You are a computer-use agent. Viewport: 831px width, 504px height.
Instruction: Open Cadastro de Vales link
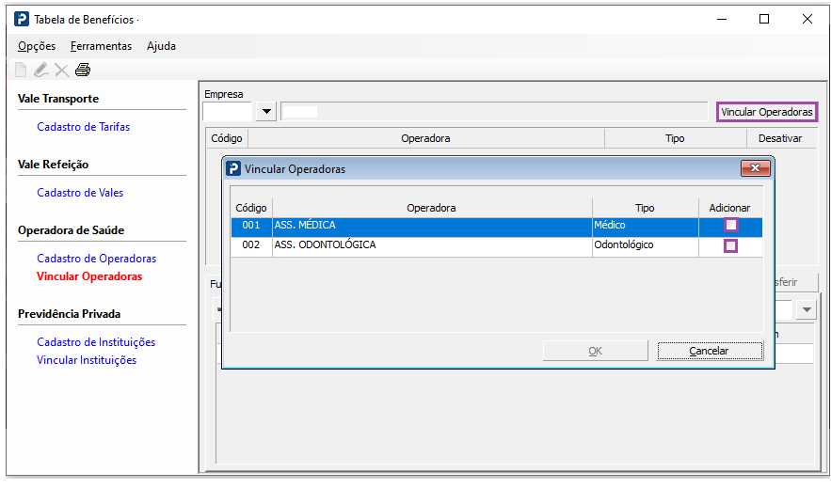pyautogui.click(x=80, y=193)
